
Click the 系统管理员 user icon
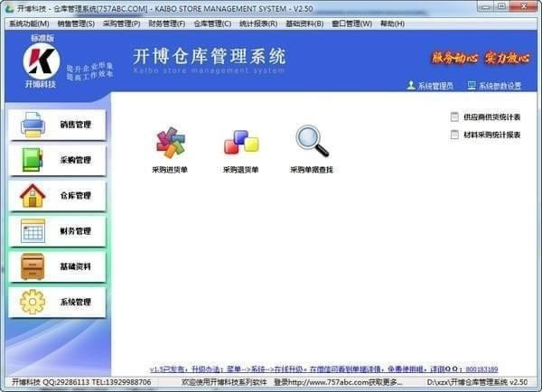(411, 85)
